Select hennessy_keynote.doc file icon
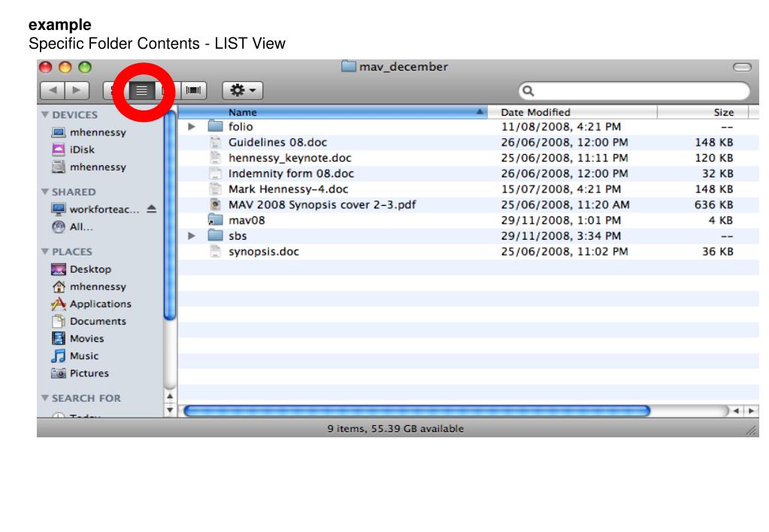Image resolution: width=769 pixels, height=532 pixels. 215,158
